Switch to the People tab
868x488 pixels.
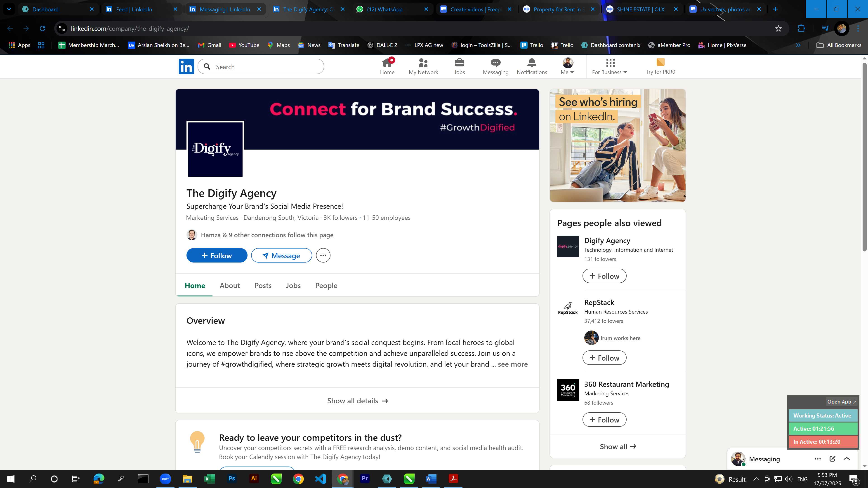click(x=326, y=285)
